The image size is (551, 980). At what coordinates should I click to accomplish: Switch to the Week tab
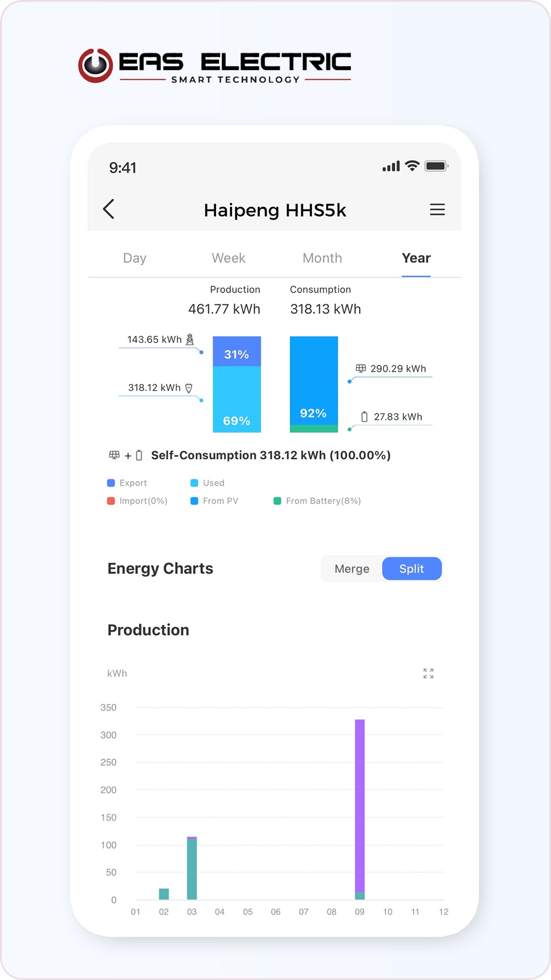[229, 258]
